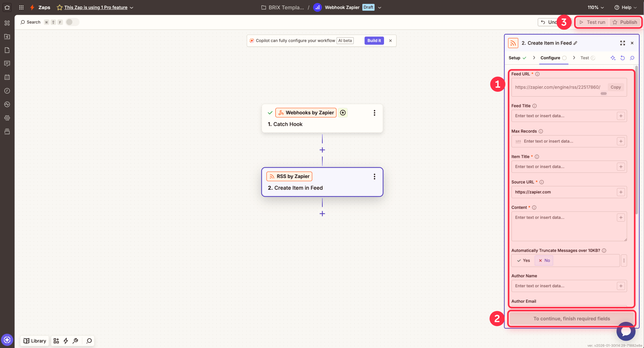This screenshot has height=348, width=644.
Task: Open the notes page sidebar icon
Action: (7, 50)
